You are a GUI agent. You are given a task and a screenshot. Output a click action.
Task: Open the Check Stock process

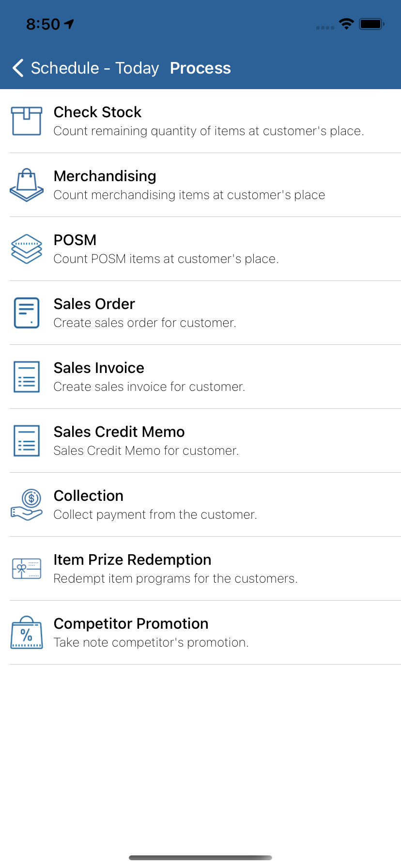click(x=97, y=112)
